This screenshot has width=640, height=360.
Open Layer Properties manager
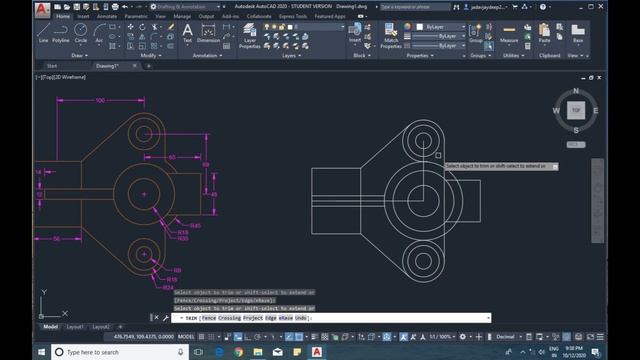coord(249,36)
